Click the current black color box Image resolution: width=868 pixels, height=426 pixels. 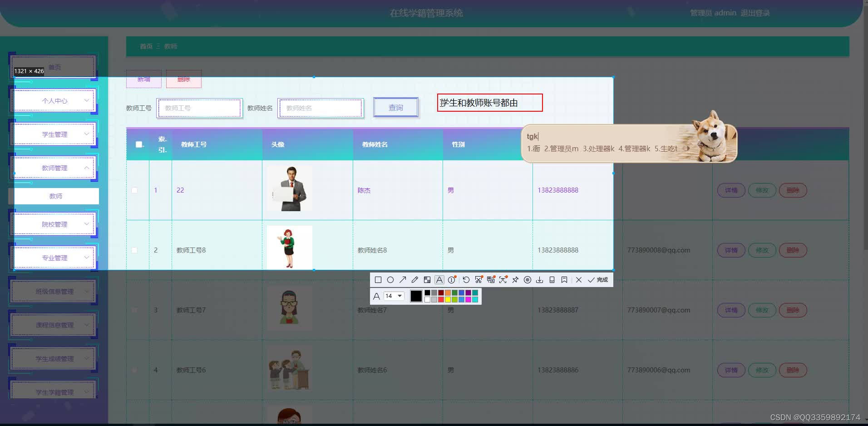click(x=416, y=296)
